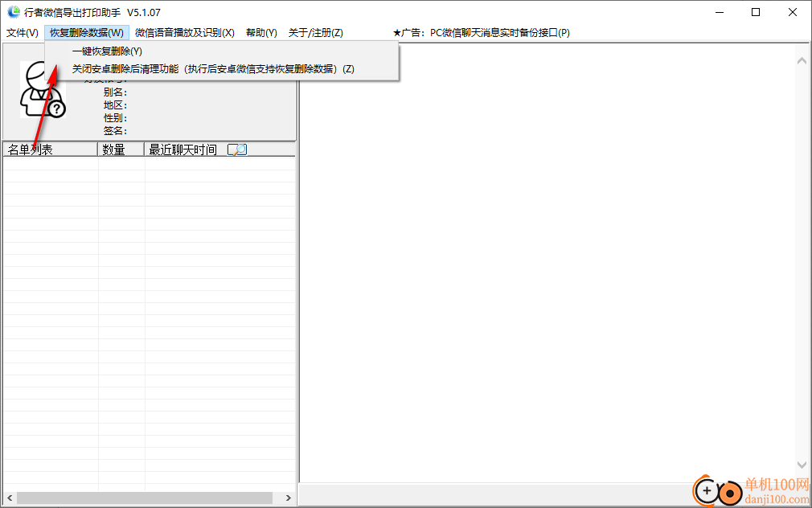Click the horizontal scrollbar thumb of the list
The height and width of the screenshot is (508, 812).
(145, 498)
